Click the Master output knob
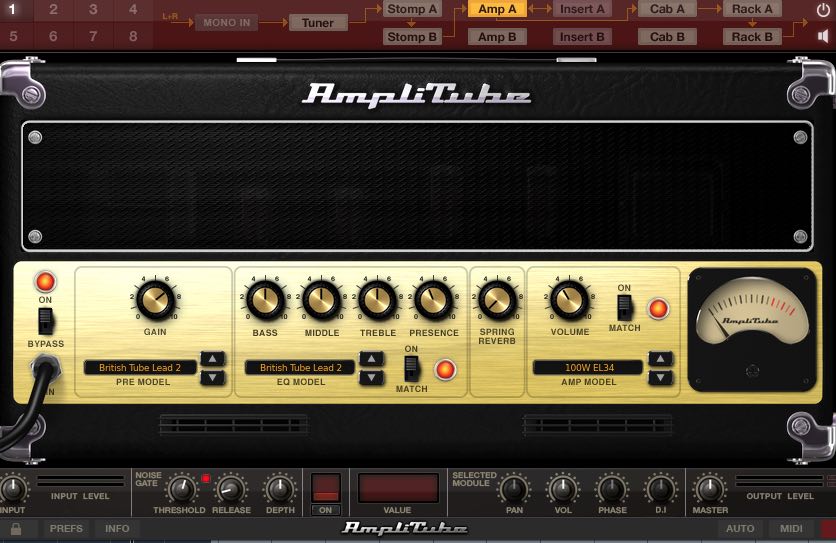The width and height of the screenshot is (836, 543). coord(711,489)
